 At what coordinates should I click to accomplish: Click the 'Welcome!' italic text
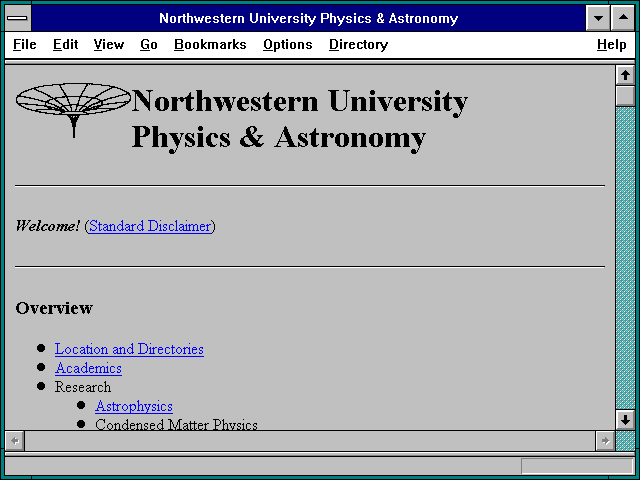[48, 226]
